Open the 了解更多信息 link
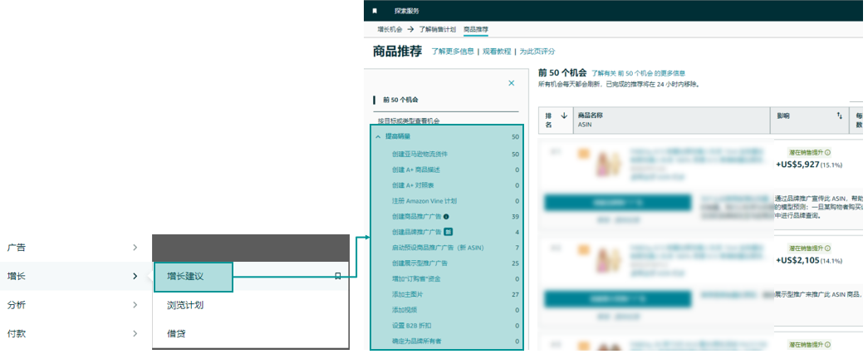The width and height of the screenshot is (868, 359). click(x=453, y=52)
